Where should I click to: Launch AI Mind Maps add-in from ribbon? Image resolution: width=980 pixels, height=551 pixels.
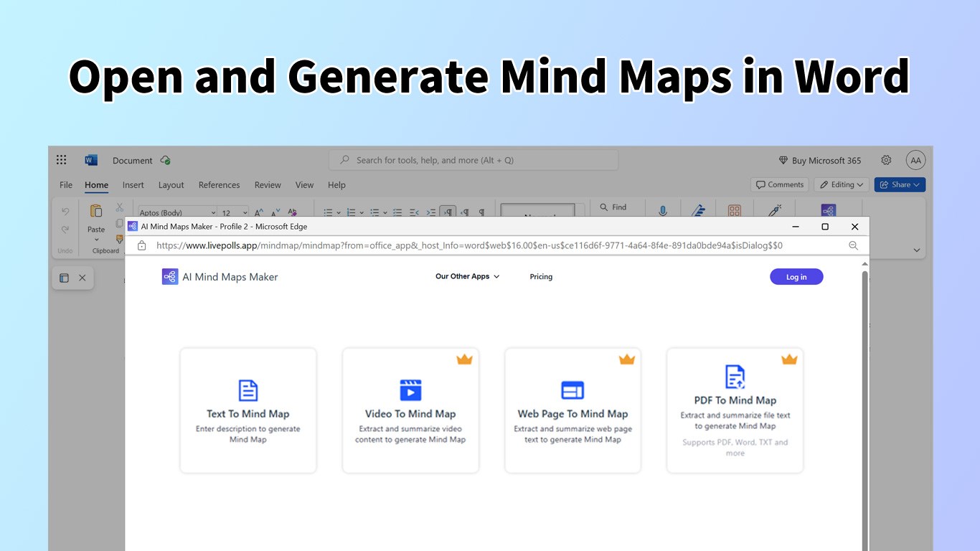[829, 211]
